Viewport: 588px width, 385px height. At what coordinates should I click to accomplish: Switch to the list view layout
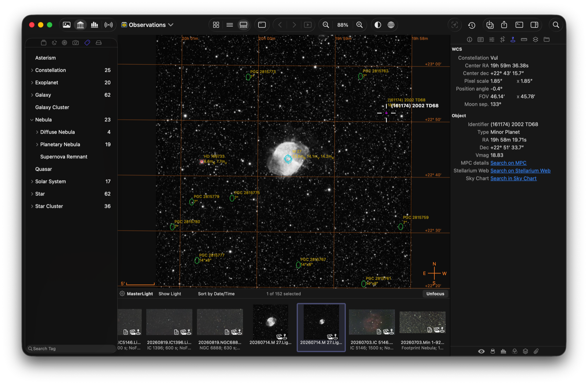click(x=230, y=25)
